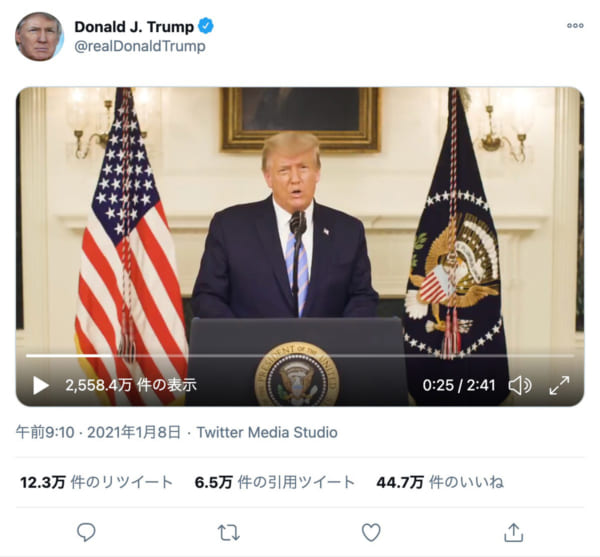This screenshot has height=557, width=600.
Task: Open the 12.3万 件のリツイート list
Action: pyautogui.click(x=96, y=482)
